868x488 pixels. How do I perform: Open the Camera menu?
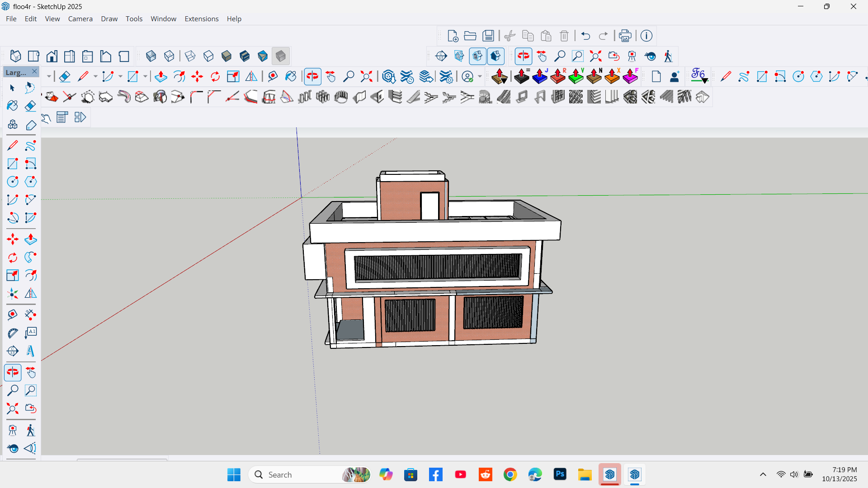[80, 19]
